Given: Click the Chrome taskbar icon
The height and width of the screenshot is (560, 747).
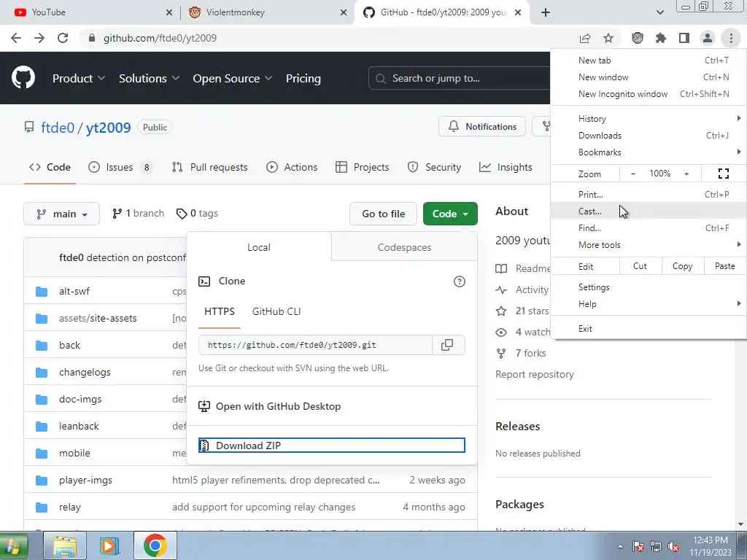Looking at the screenshot, I should tap(155, 546).
